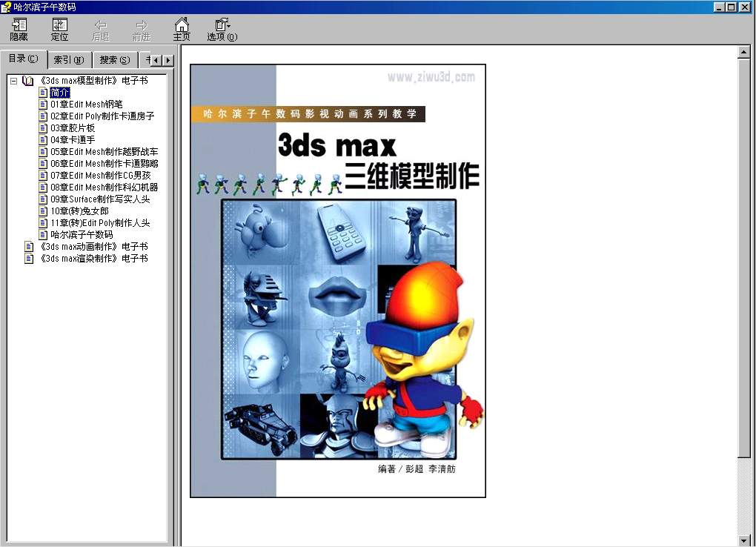Open the 10章(转)兔女郎 topic
Image resolution: width=756 pixels, height=547 pixels.
tap(79, 211)
